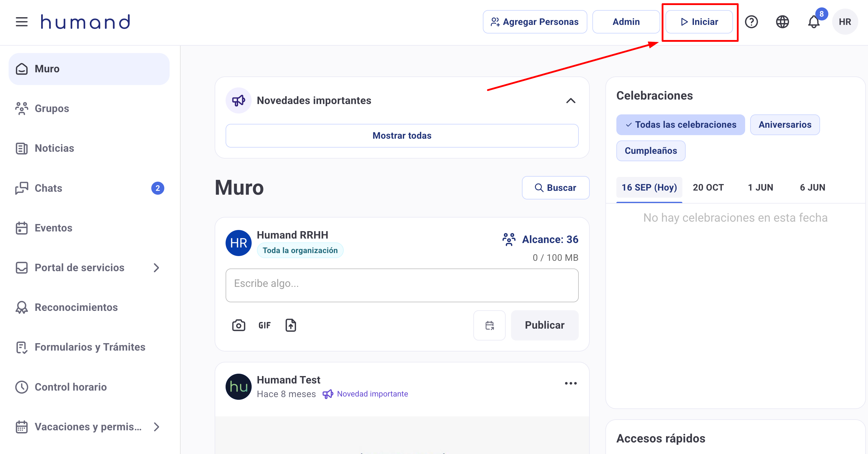Select the 1 JUN tab

coord(760,188)
